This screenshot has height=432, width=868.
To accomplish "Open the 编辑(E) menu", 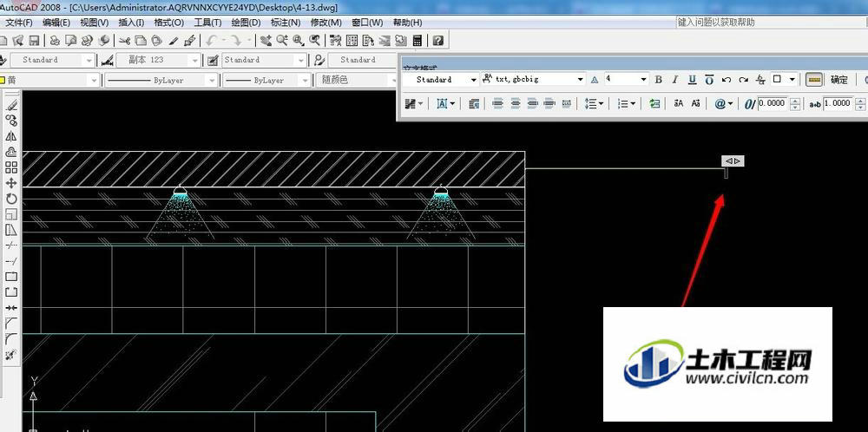I will pos(56,23).
